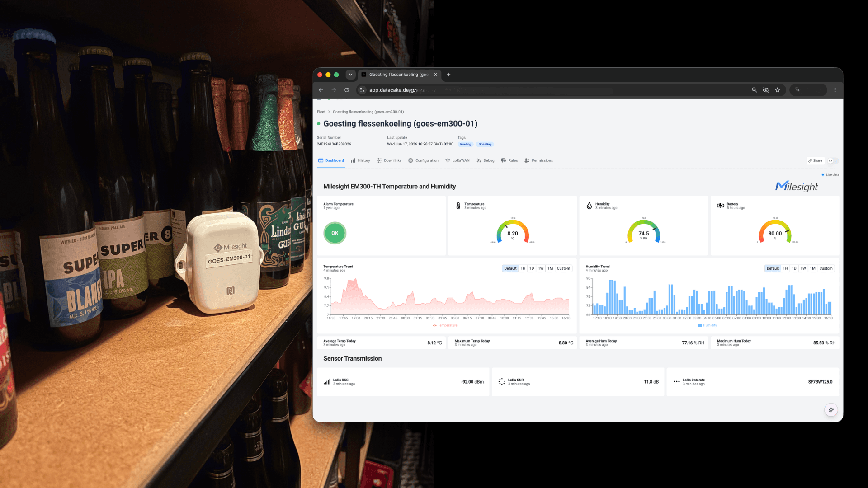Select 1H range on Temperature Trend

[523, 268]
